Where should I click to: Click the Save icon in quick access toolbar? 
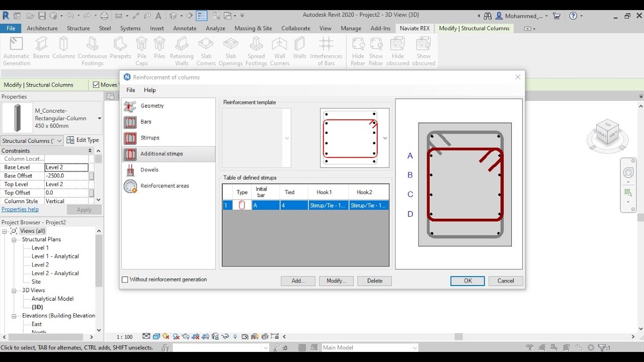pos(42,16)
